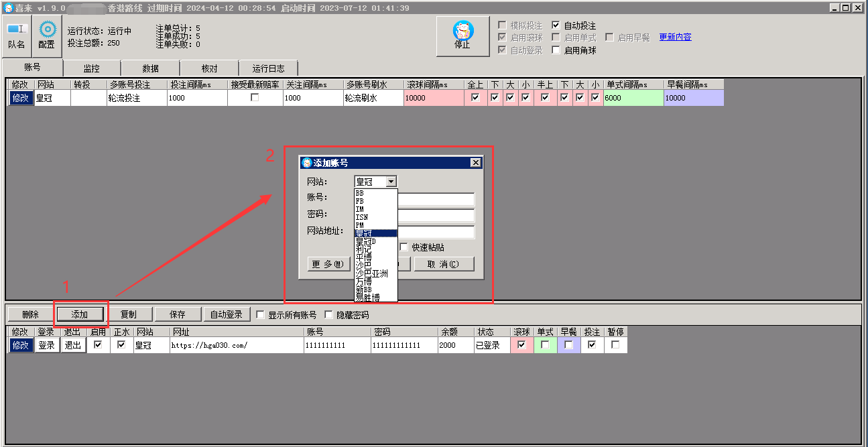Check the 显示所有账号 option
The width and height of the screenshot is (868, 447).
pyautogui.click(x=261, y=314)
